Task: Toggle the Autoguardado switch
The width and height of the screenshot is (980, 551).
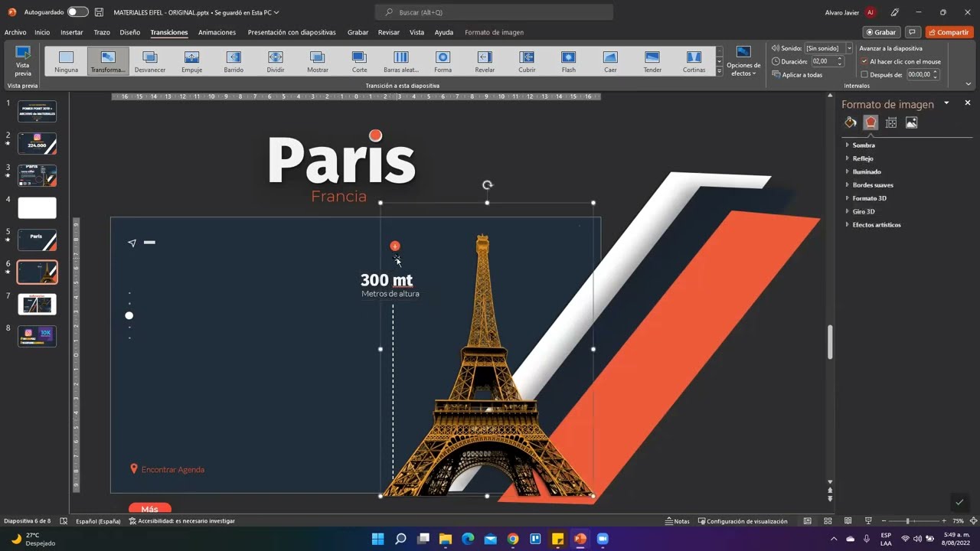Action: [x=77, y=12]
